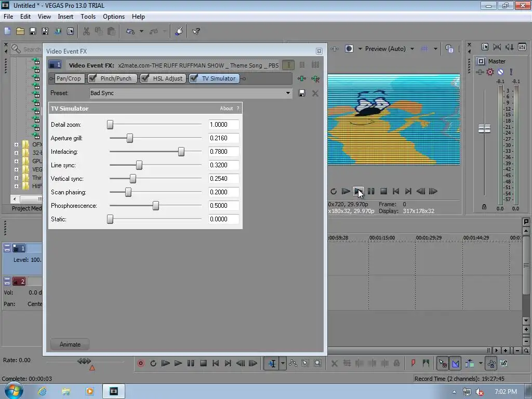Stop the preview window playback
Image resolution: width=532 pixels, height=399 pixels.
(x=384, y=191)
